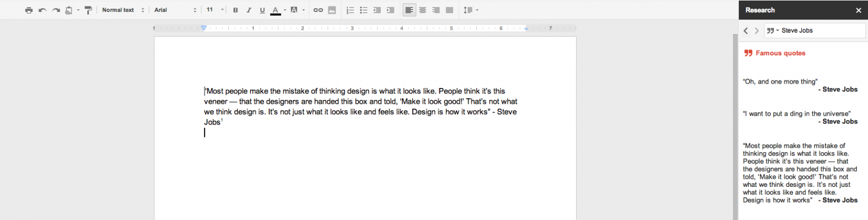
Task: Click the Famous quotes heading
Action: (780, 53)
